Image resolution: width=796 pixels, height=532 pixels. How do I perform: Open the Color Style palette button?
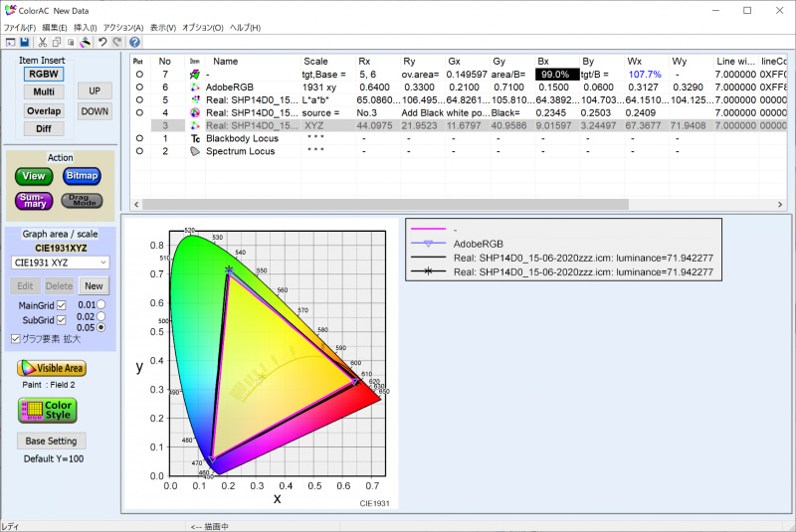point(47,409)
